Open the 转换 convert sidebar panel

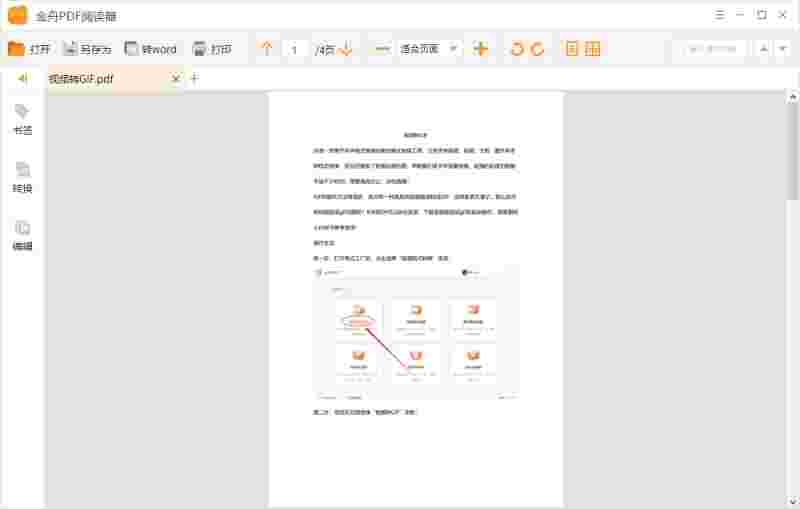[22, 177]
